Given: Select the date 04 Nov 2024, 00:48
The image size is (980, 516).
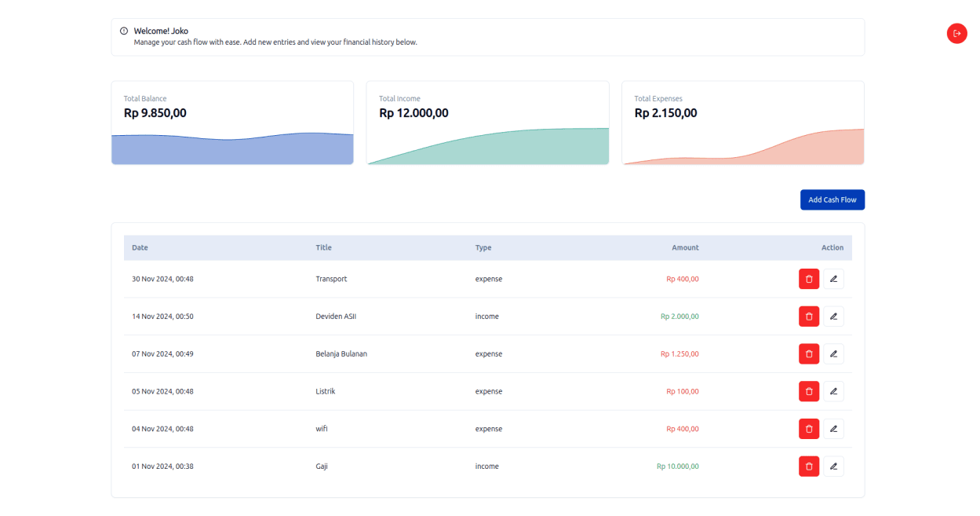Looking at the screenshot, I should (x=162, y=429).
